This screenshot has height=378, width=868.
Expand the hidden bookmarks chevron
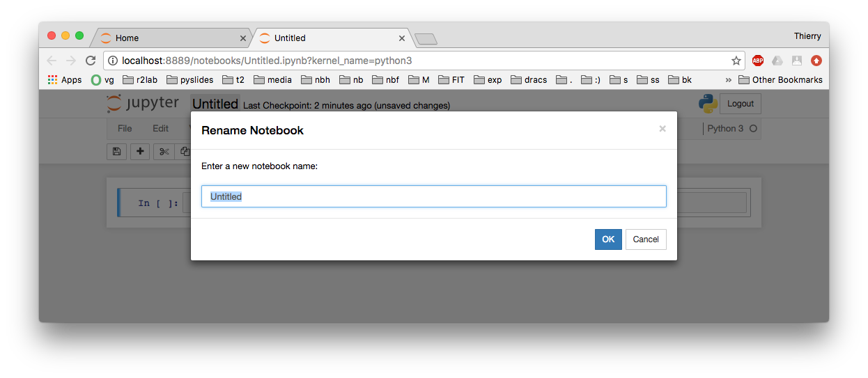[729, 80]
